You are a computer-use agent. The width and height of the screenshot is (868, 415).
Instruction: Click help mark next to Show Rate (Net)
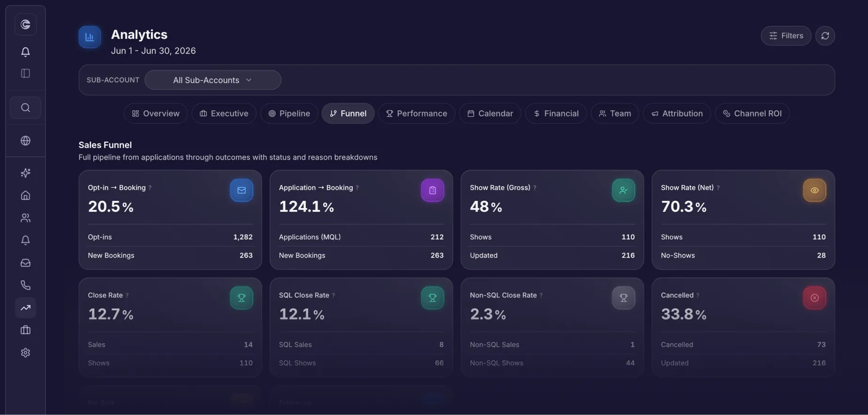pyautogui.click(x=718, y=188)
